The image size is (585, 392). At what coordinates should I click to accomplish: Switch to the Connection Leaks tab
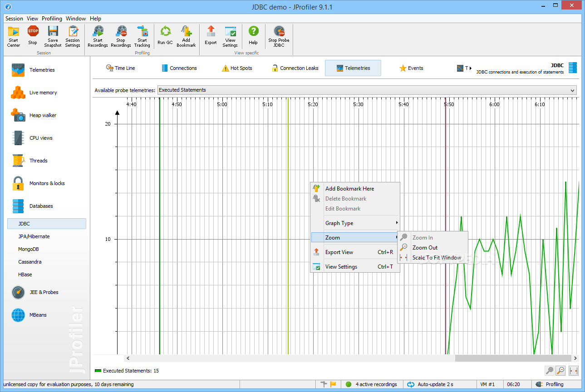[x=295, y=68]
